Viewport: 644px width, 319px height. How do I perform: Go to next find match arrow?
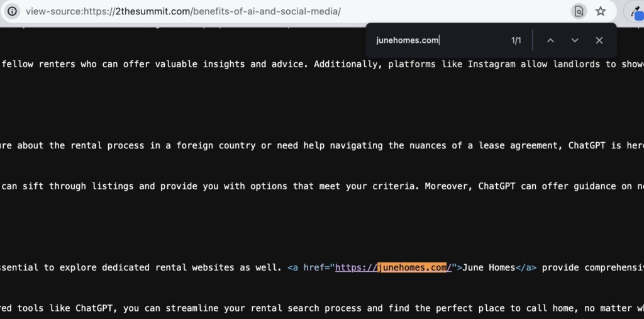click(575, 40)
